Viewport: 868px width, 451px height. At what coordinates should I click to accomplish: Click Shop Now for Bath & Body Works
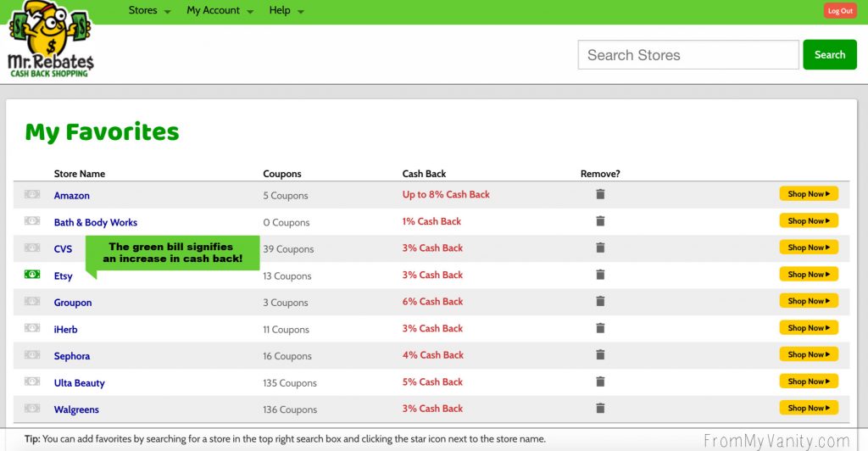808,220
